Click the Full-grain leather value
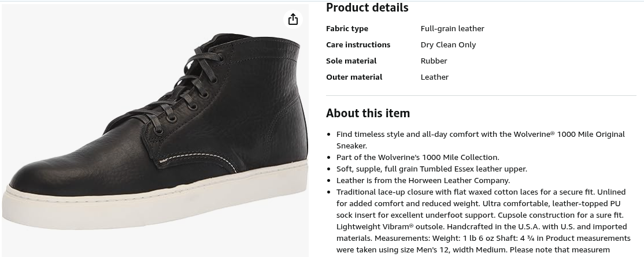Screen dimensions: 644x257 452,28
